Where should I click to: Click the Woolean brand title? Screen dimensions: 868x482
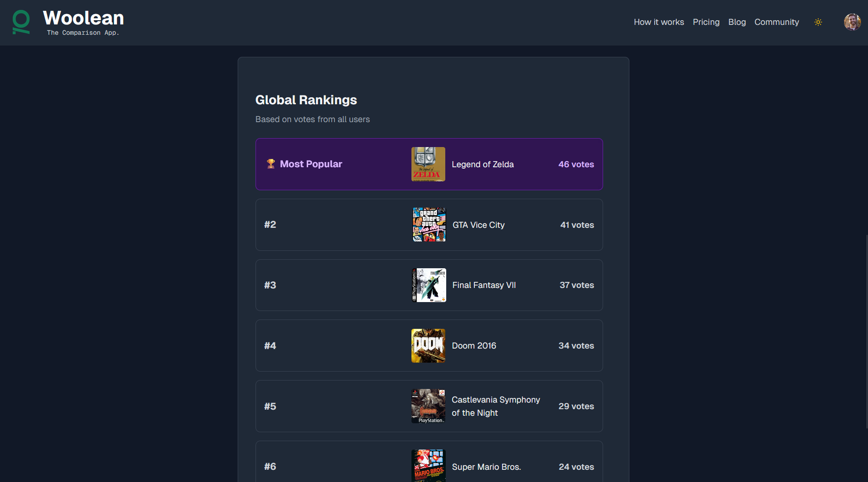coord(84,18)
